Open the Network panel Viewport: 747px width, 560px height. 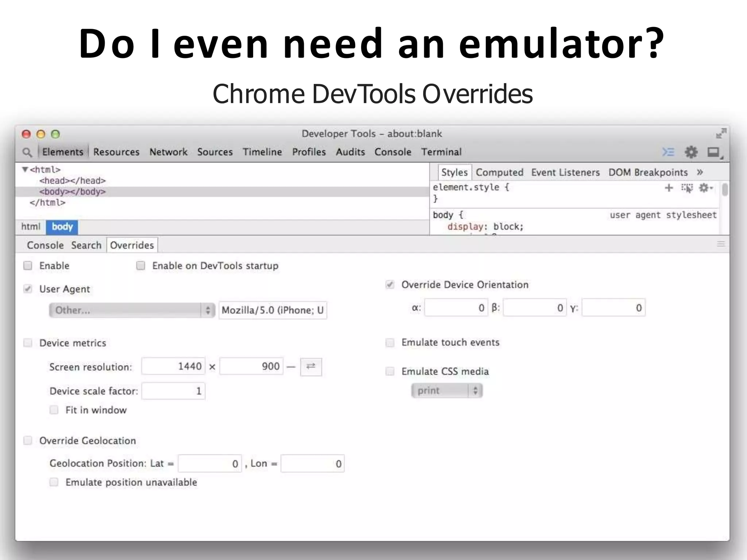169,152
